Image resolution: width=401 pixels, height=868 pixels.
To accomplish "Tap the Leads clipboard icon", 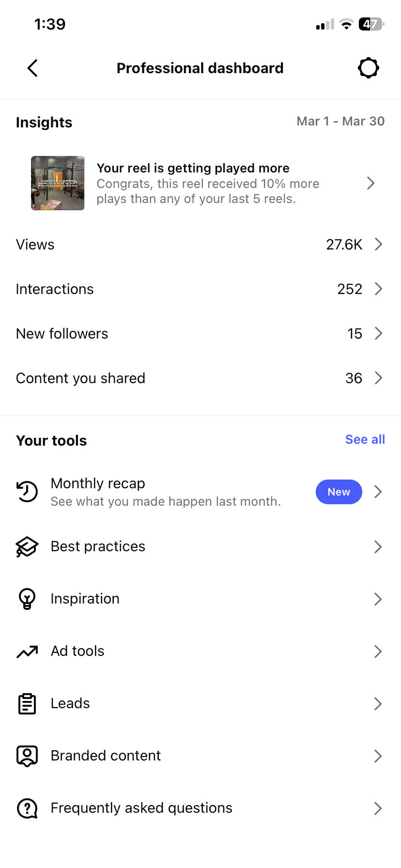I will 27,704.
